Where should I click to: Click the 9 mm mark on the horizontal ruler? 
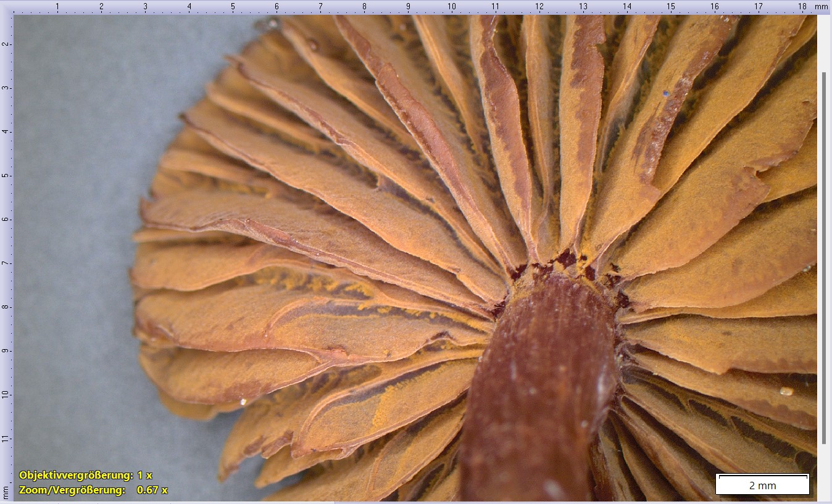[x=408, y=7]
